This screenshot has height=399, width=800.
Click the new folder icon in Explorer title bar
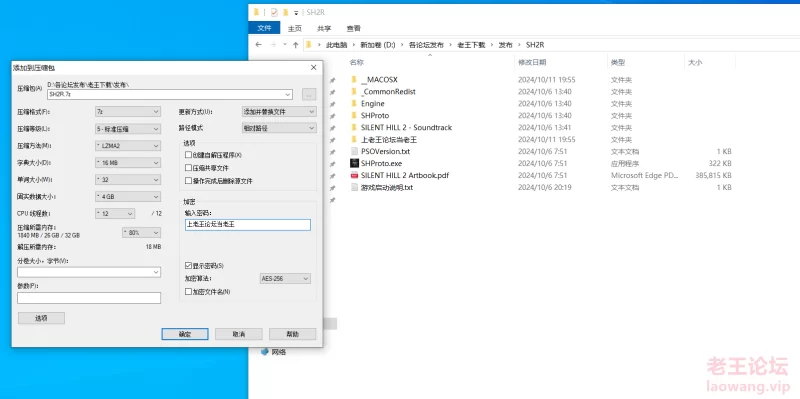(286, 12)
